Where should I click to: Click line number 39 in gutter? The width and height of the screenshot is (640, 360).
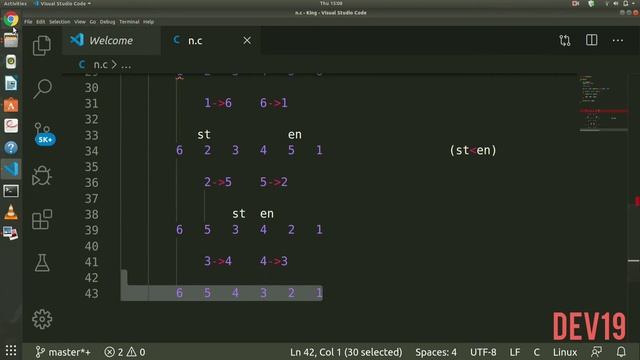pos(91,230)
